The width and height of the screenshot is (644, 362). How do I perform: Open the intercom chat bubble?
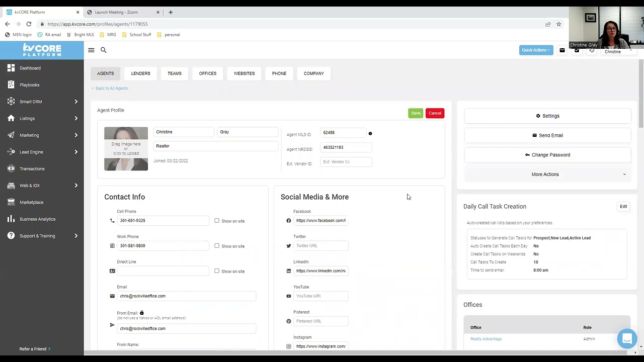point(627,339)
